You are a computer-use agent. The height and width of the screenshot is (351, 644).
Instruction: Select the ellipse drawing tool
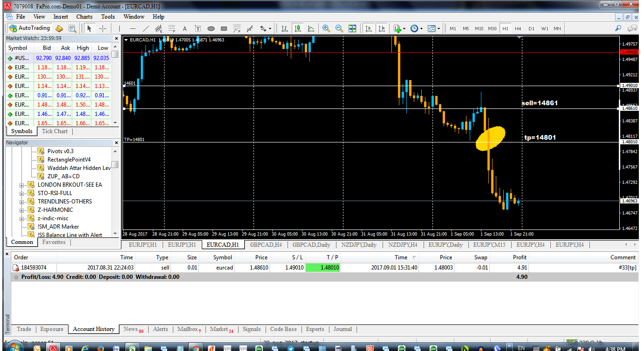[211, 28]
